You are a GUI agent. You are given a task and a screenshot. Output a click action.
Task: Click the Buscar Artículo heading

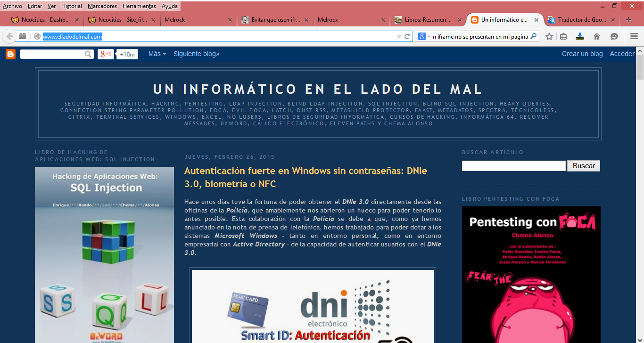[493, 152]
